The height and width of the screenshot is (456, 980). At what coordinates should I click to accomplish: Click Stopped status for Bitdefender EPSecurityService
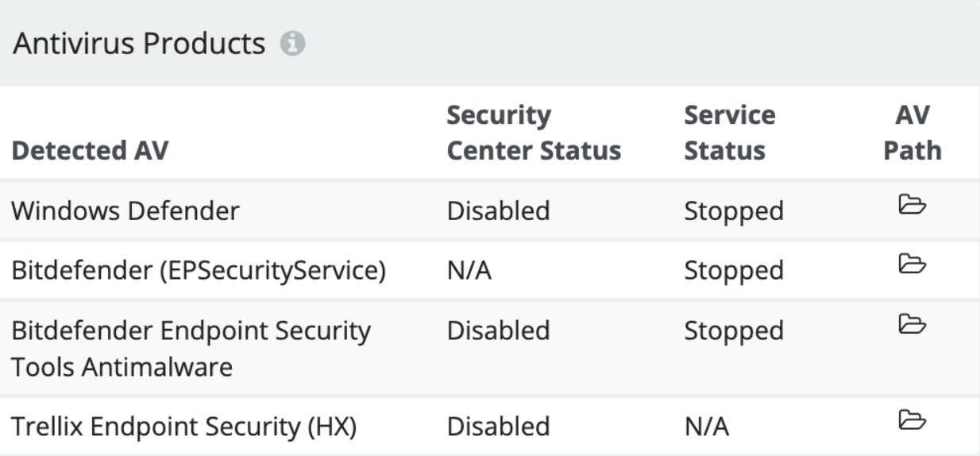tap(733, 271)
